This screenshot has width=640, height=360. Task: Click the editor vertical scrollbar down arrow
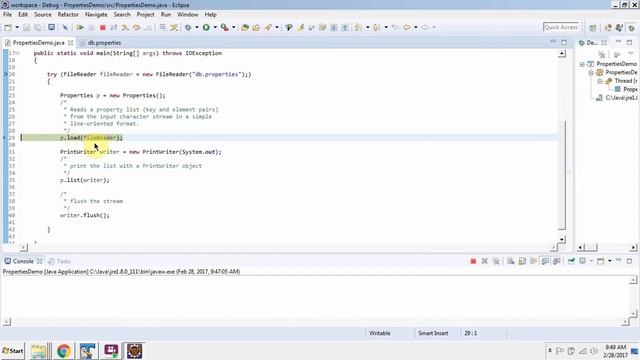pyautogui.click(x=562, y=239)
